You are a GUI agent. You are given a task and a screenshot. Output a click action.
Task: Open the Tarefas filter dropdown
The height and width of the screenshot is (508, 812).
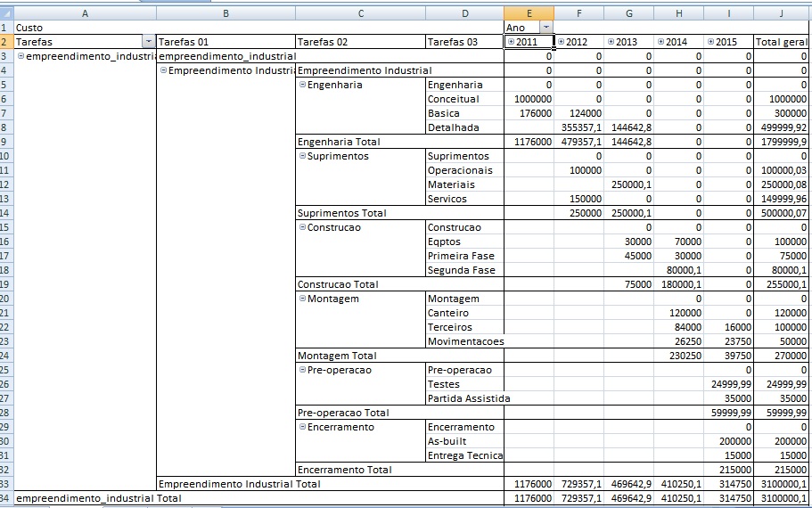point(149,41)
